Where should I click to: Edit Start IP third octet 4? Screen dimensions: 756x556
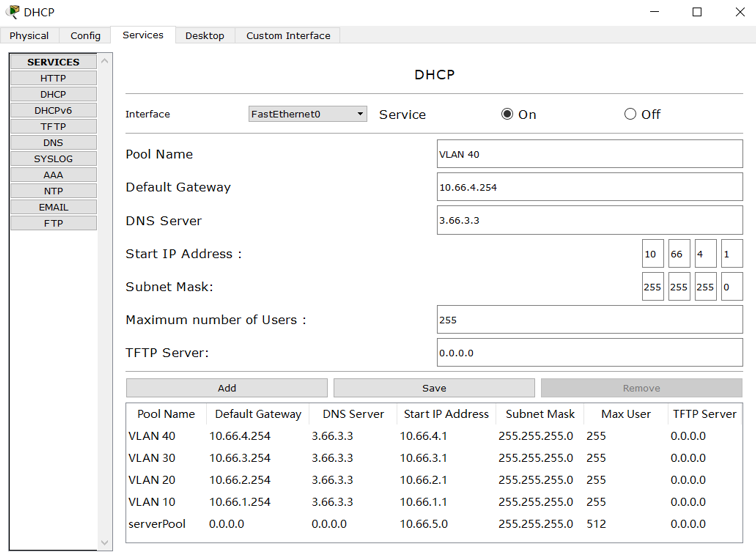(x=705, y=254)
